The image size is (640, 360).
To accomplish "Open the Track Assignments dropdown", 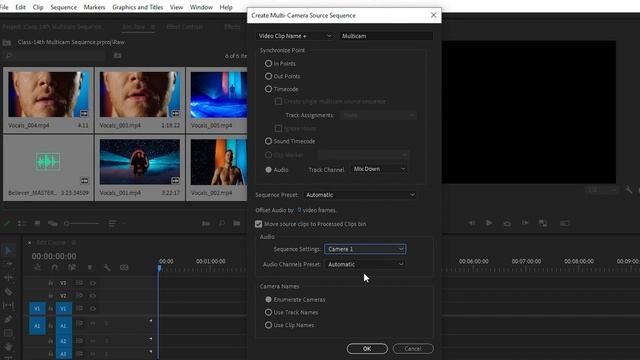I will pyautogui.click(x=378, y=115).
